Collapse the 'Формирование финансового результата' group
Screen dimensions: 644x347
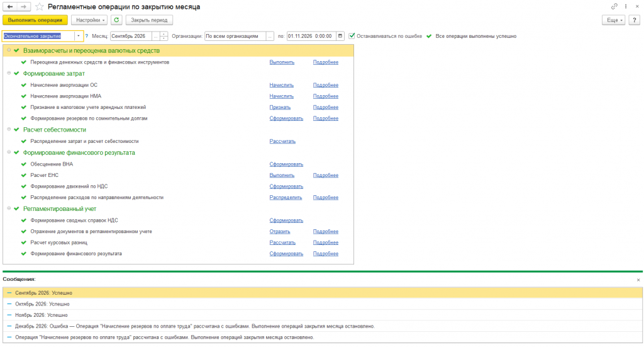point(9,152)
